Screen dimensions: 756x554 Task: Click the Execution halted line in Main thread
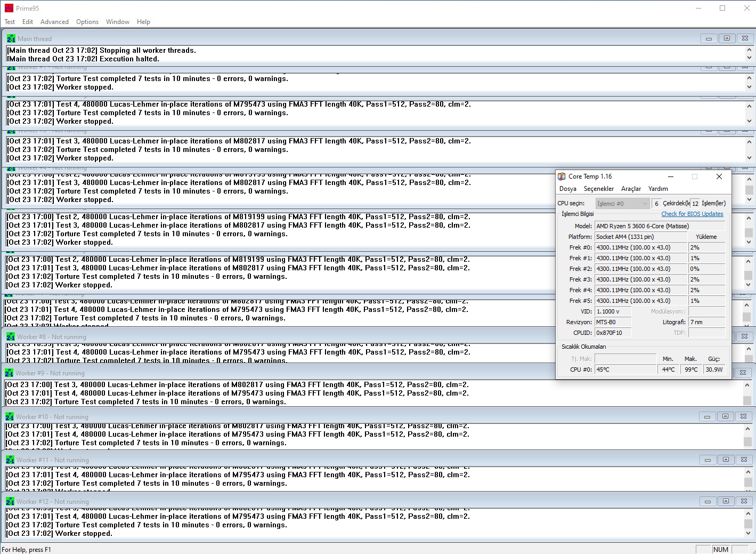[83, 59]
